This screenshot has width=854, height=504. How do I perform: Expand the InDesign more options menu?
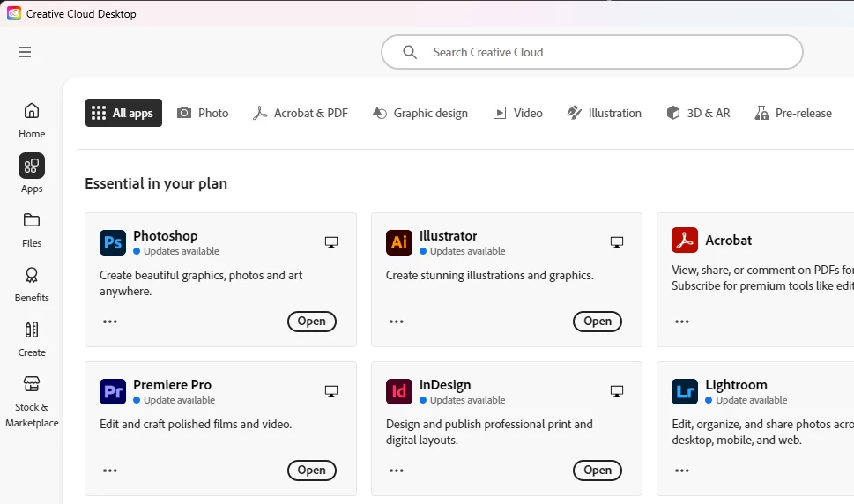tap(397, 471)
